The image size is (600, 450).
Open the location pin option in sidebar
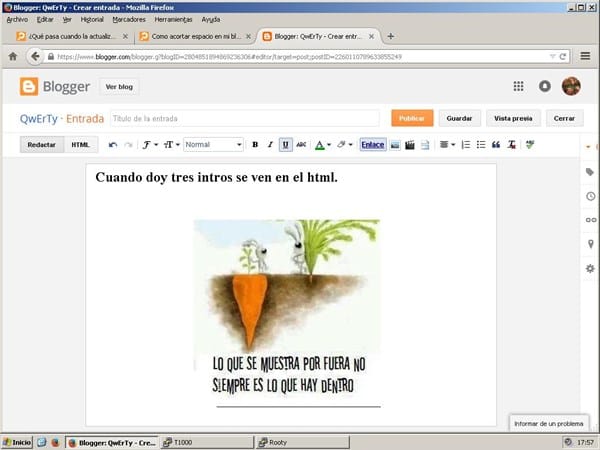[x=590, y=244]
